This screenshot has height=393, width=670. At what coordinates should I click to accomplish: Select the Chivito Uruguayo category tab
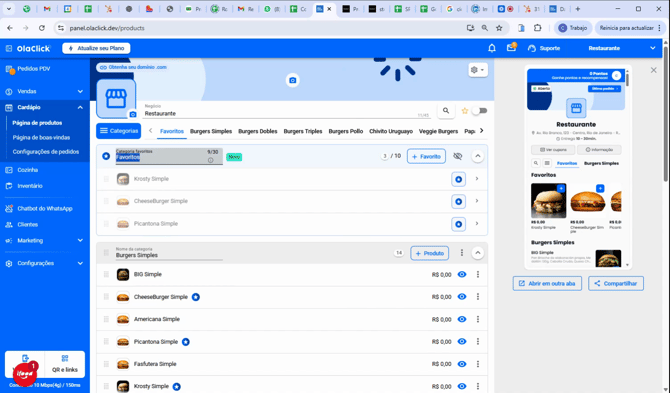coord(391,131)
